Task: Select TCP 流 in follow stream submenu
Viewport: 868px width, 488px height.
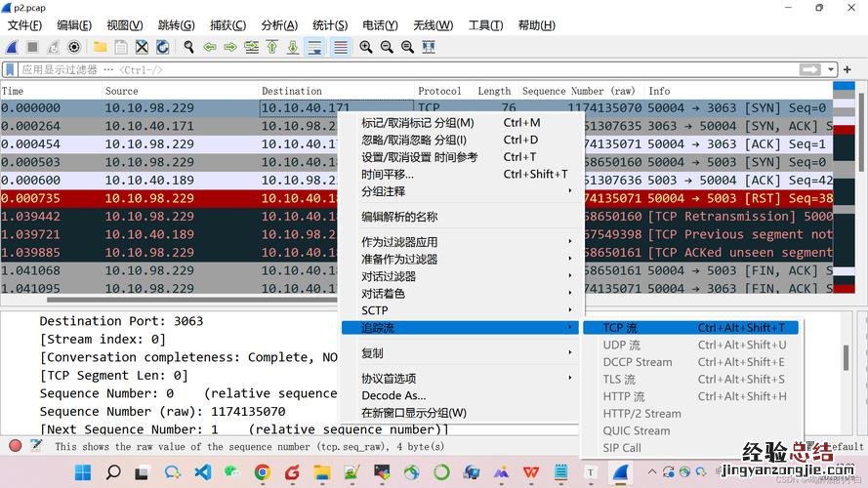Action: [620, 328]
